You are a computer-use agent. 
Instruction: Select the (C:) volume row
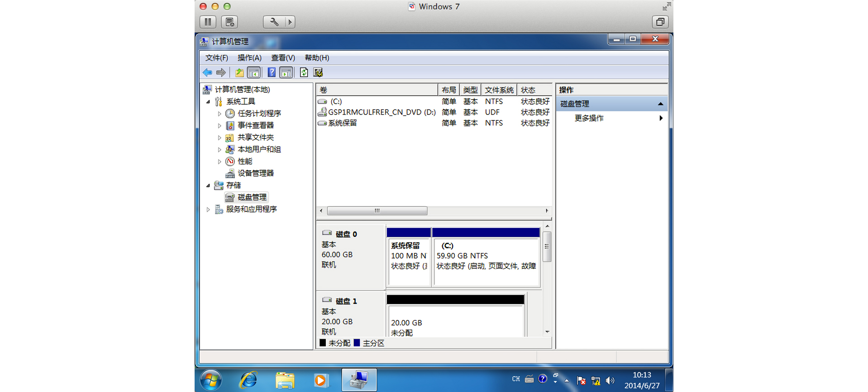434,101
